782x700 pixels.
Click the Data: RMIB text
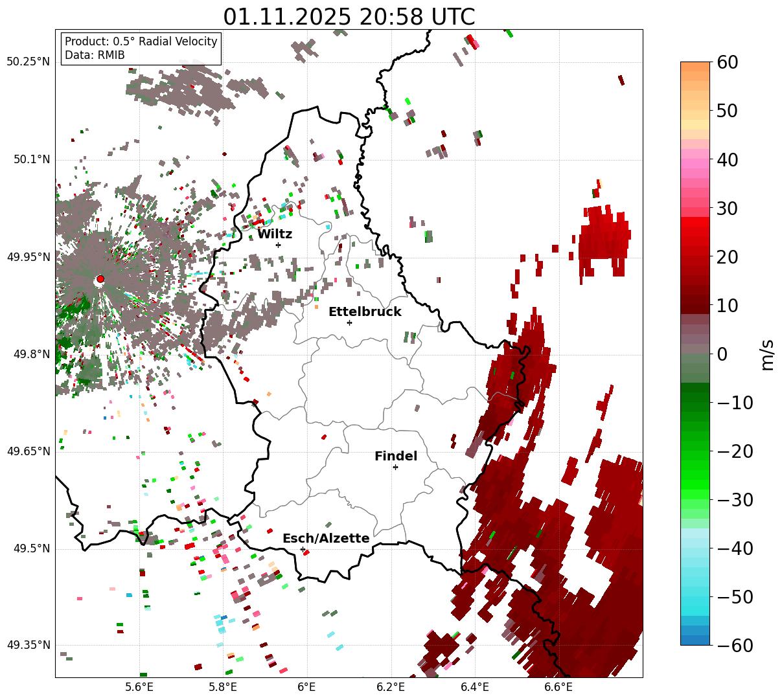(95, 55)
